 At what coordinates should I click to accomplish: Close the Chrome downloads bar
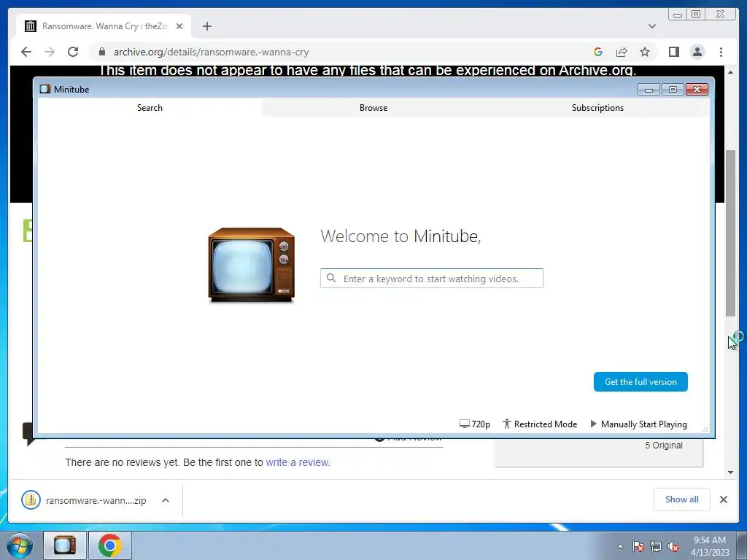[x=723, y=499]
